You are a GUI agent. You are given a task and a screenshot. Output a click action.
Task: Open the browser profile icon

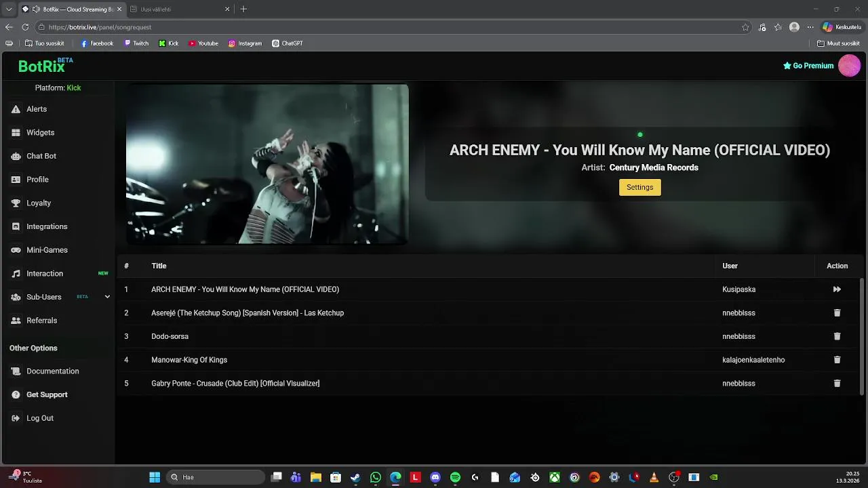(x=794, y=27)
